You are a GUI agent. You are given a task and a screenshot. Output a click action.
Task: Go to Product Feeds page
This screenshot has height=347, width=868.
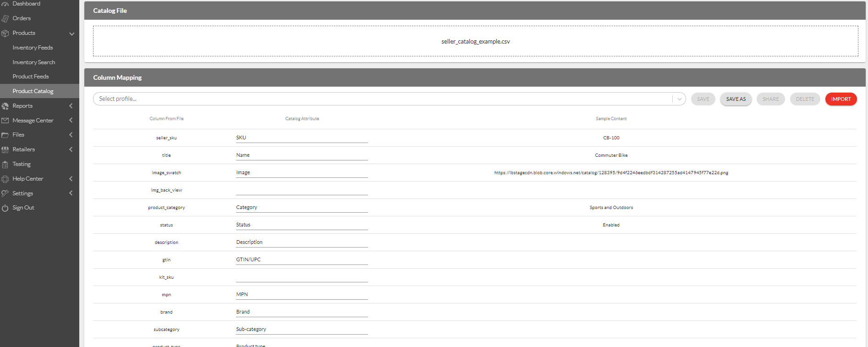[31, 77]
